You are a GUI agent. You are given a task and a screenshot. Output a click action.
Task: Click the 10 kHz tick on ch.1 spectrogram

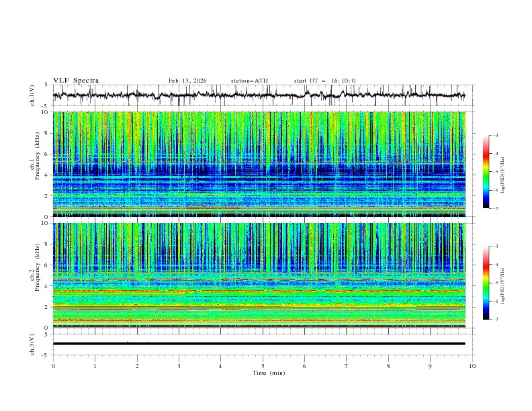pos(45,112)
